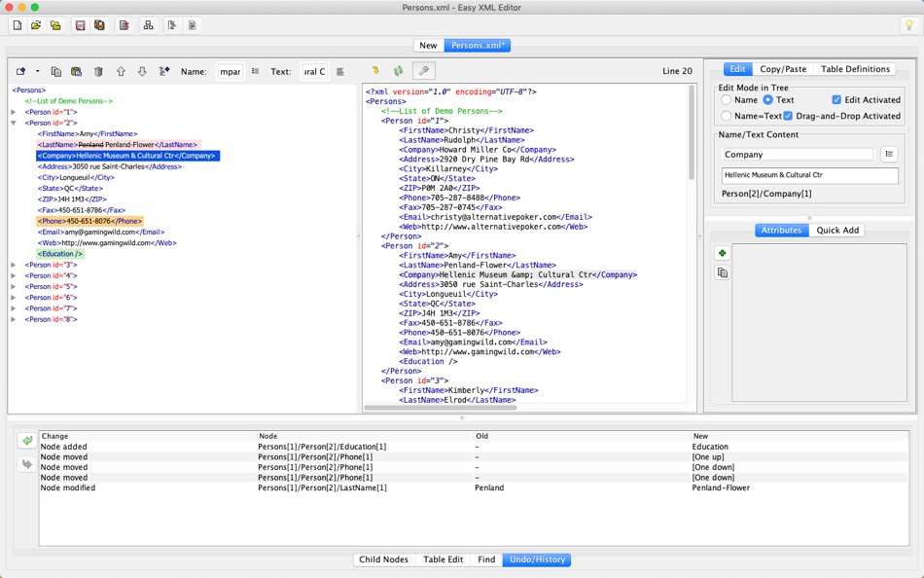Uncheck the Edit Activated checkbox
The width and height of the screenshot is (924, 578).
point(836,99)
